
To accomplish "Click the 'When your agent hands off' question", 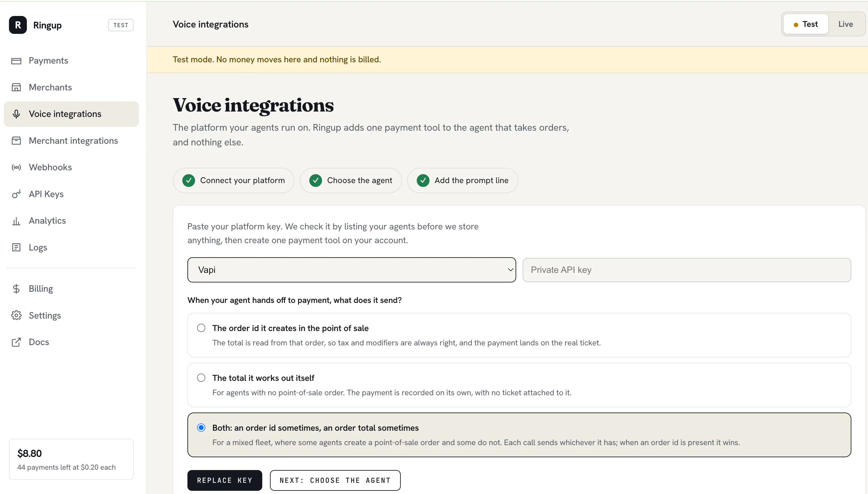I will pos(295,300).
